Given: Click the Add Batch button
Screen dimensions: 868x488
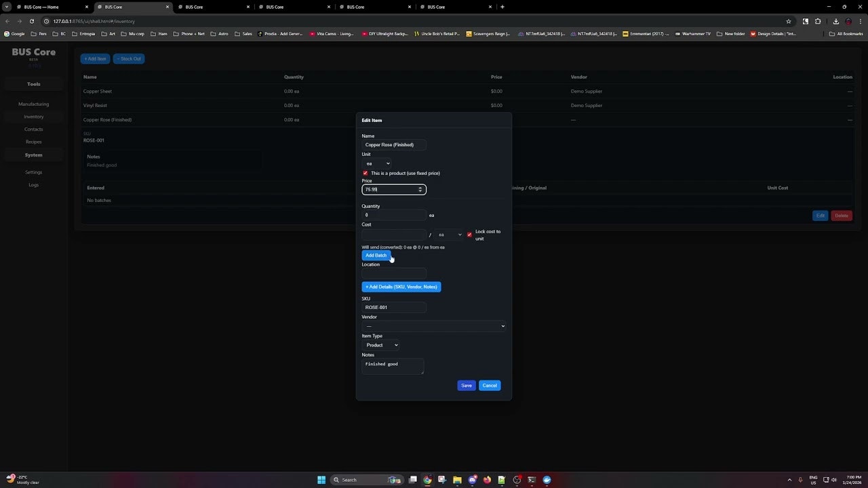Looking at the screenshot, I should 376,256.
